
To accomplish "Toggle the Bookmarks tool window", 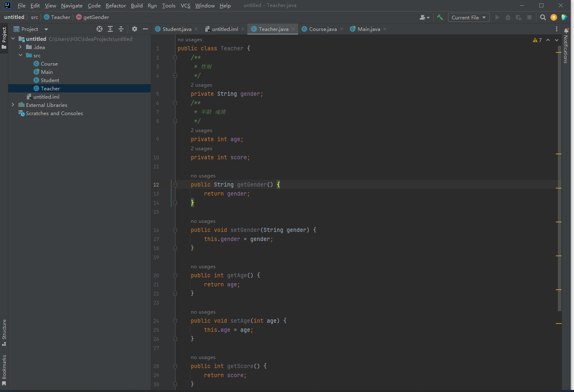I will coord(4,369).
